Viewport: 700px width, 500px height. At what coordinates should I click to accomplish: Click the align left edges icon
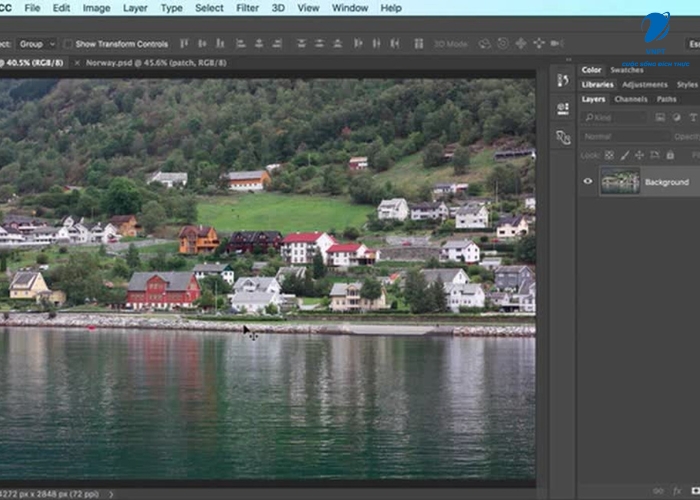click(241, 43)
